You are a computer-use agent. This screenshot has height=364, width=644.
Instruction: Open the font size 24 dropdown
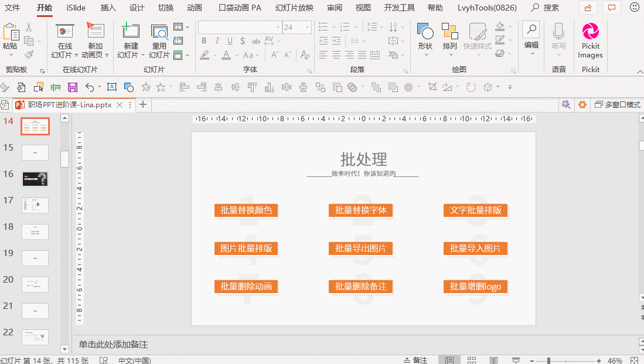(307, 27)
